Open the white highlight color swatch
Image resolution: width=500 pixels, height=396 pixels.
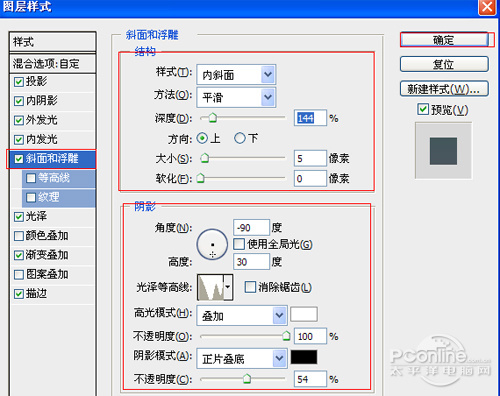coord(304,314)
